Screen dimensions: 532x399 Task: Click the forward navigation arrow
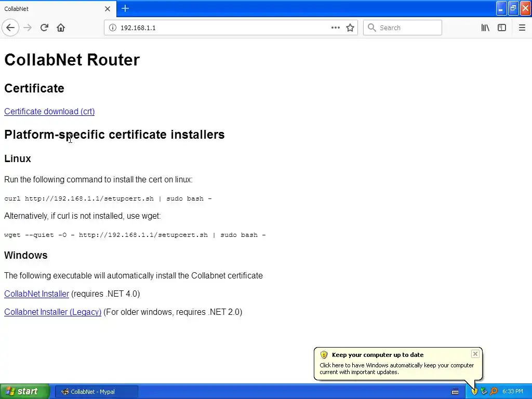click(x=28, y=28)
